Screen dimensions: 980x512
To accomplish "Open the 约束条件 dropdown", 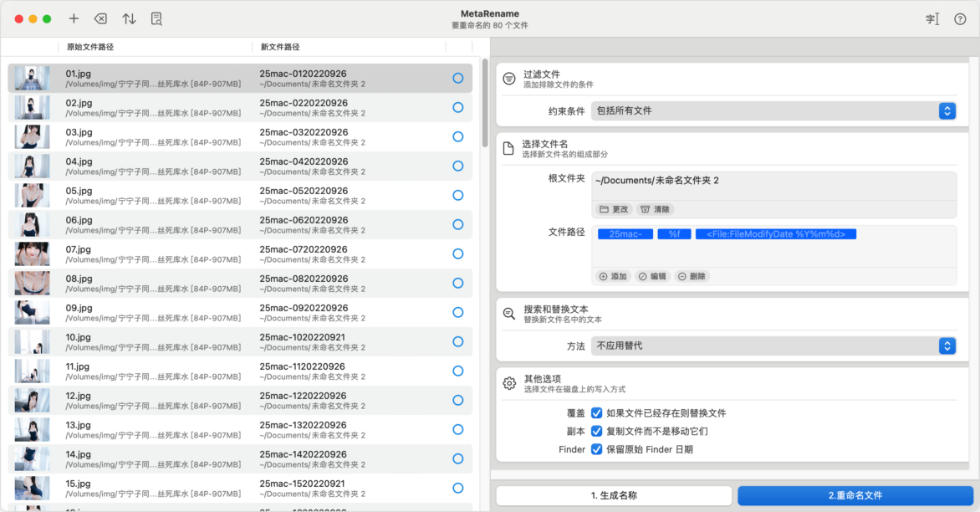I will (x=773, y=110).
